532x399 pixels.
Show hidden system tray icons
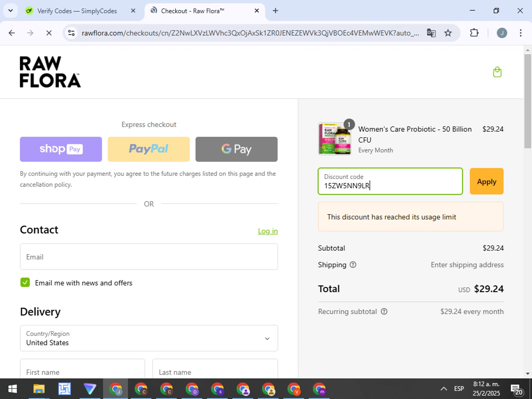pyautogui.click(x=443, y=389)
